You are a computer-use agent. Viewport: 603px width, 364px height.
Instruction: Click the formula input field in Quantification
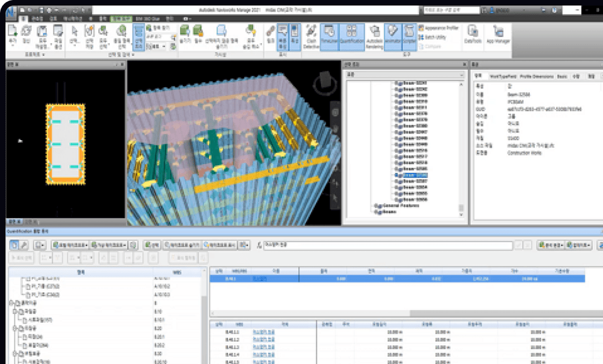(387, 245)
